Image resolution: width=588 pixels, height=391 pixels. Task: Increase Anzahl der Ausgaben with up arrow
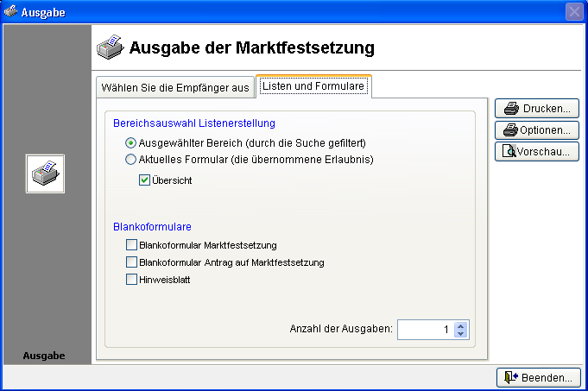point(460,325)
